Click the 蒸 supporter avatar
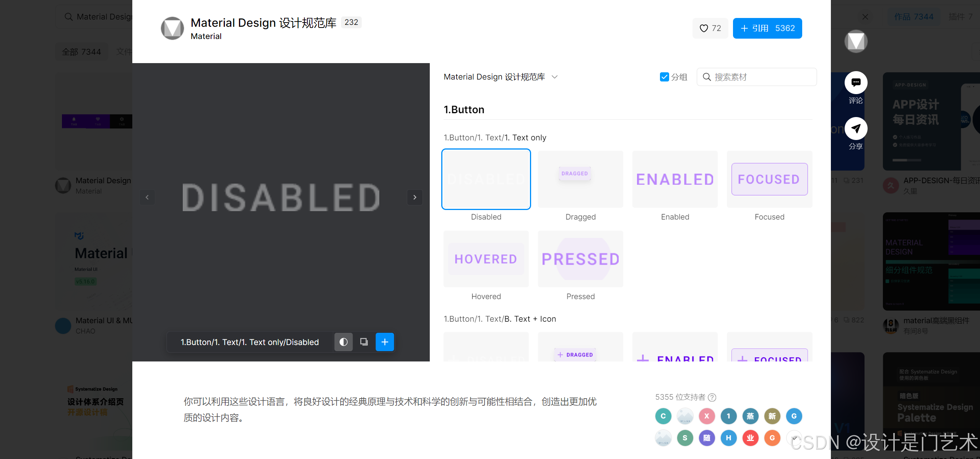This screenshot has width=980, height=459. [751, 416]
